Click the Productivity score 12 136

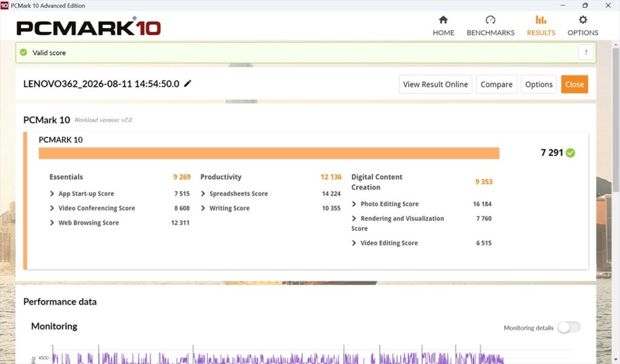pos(331,177)
